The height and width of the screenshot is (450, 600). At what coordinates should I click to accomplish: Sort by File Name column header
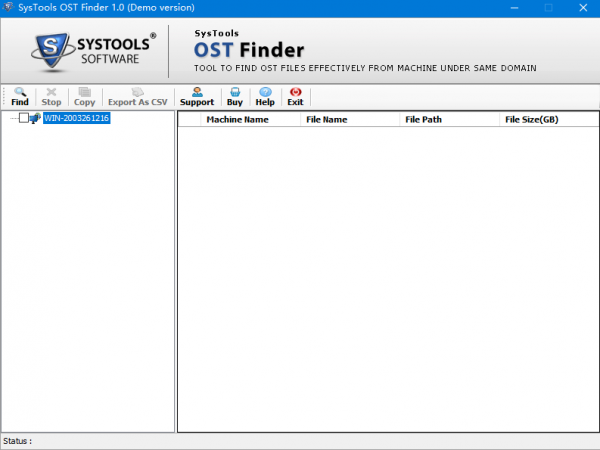click(x=350, y=119)
